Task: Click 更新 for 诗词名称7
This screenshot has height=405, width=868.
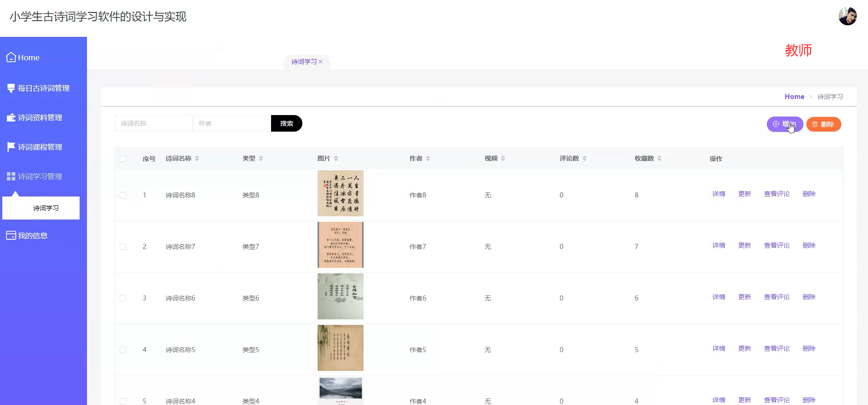Action: click(x=745, y=245)
